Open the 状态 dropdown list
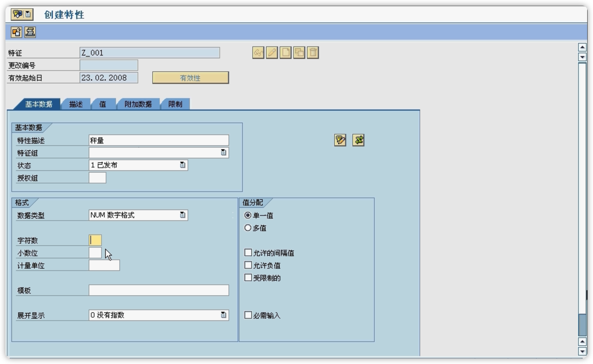Viewport: 593px width, 364px height. coord(183,165)
